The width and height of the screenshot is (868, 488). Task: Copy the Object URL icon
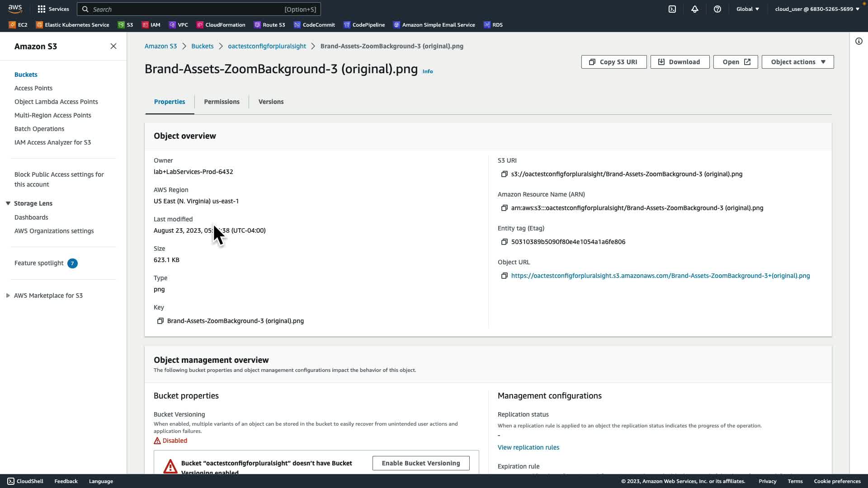point(505,276)
